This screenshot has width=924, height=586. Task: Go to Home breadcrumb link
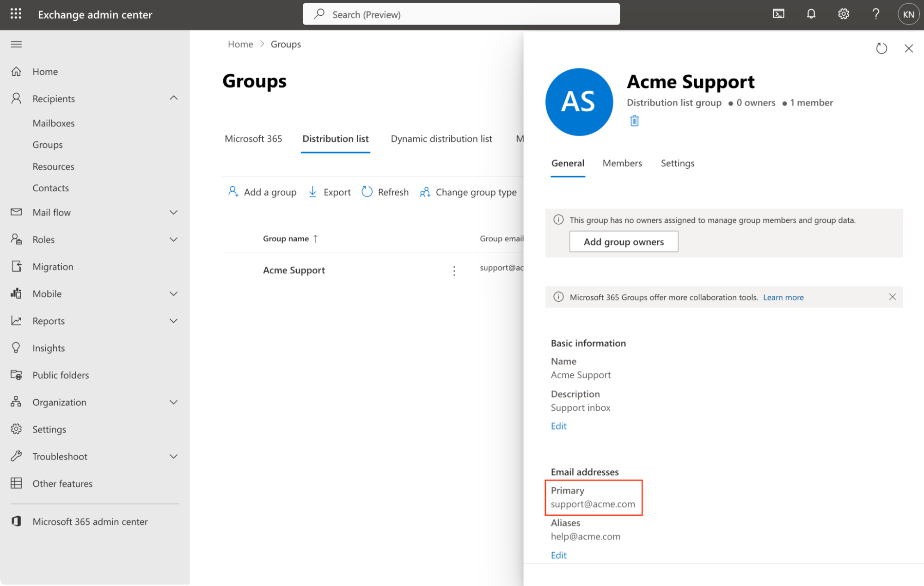240,44
